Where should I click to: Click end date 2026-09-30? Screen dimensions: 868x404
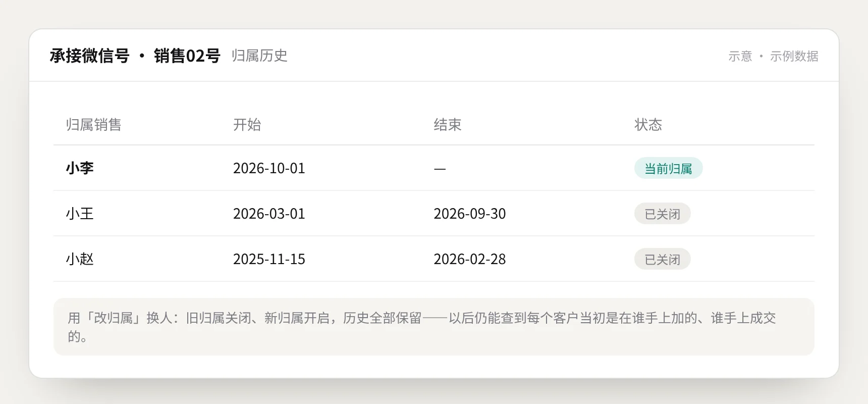coord(470,214)
